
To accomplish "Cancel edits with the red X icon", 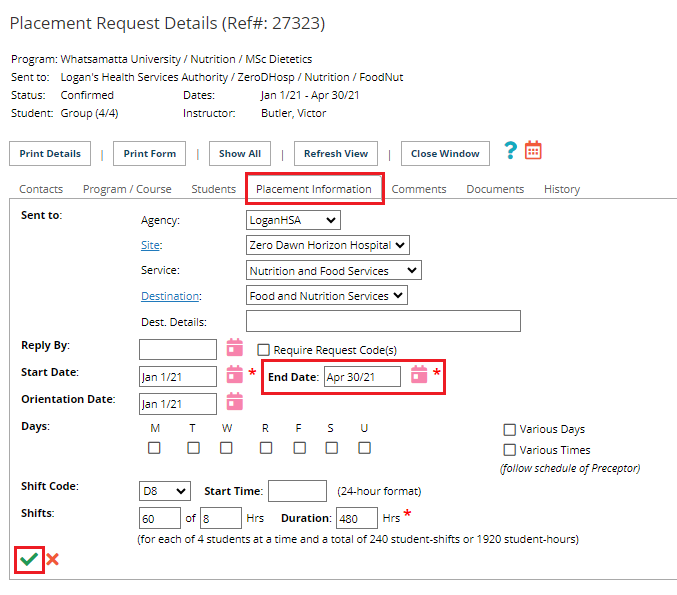I will (x=53, y=560).
